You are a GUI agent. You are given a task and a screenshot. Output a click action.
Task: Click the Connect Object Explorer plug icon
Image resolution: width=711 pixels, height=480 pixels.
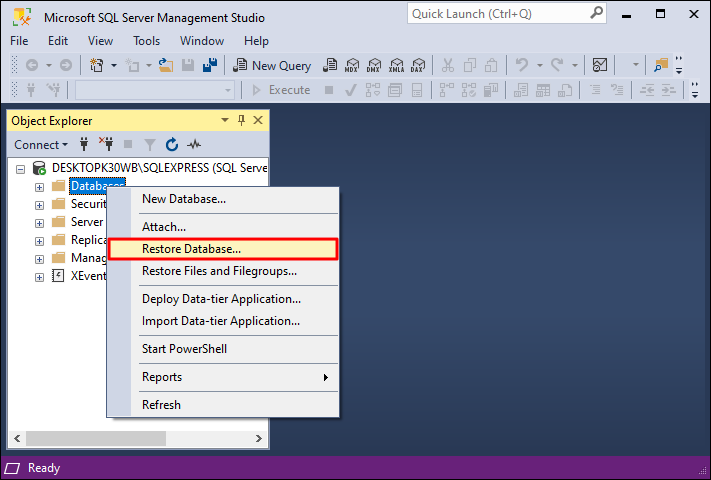click(84, 145)
